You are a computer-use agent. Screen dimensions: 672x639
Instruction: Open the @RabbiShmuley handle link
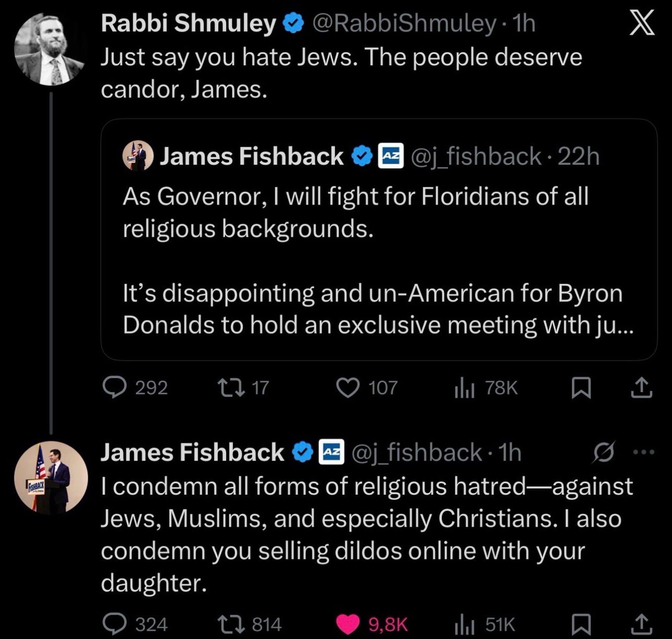coord(404,24)
